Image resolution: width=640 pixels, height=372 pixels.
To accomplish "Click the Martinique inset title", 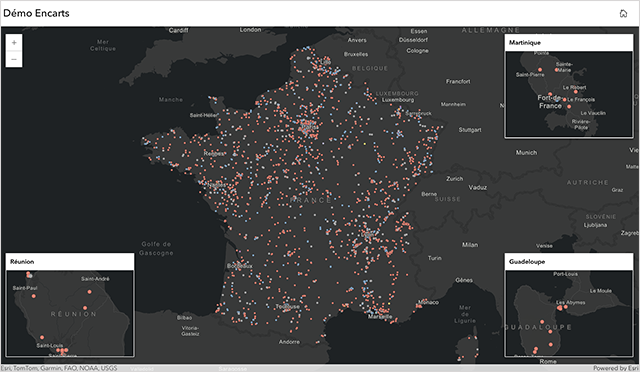I will [524, 42].
